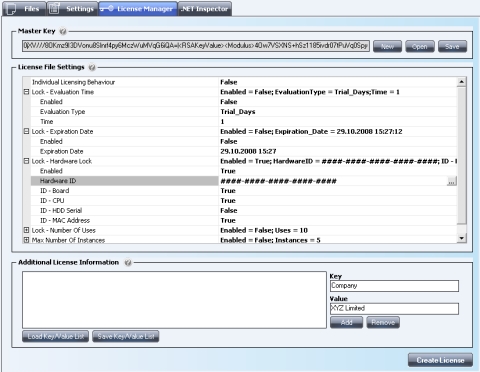The width and height of the screenshot is (480, 372).
Task: Collapse the Lock - Evaluation Time node
Action: click(x=27, y=92)
